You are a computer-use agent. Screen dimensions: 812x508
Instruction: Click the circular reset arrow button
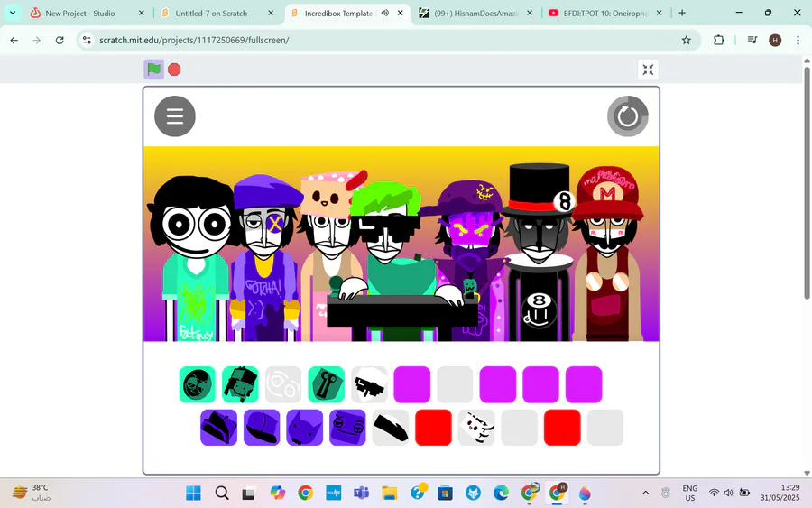[628, 116]
